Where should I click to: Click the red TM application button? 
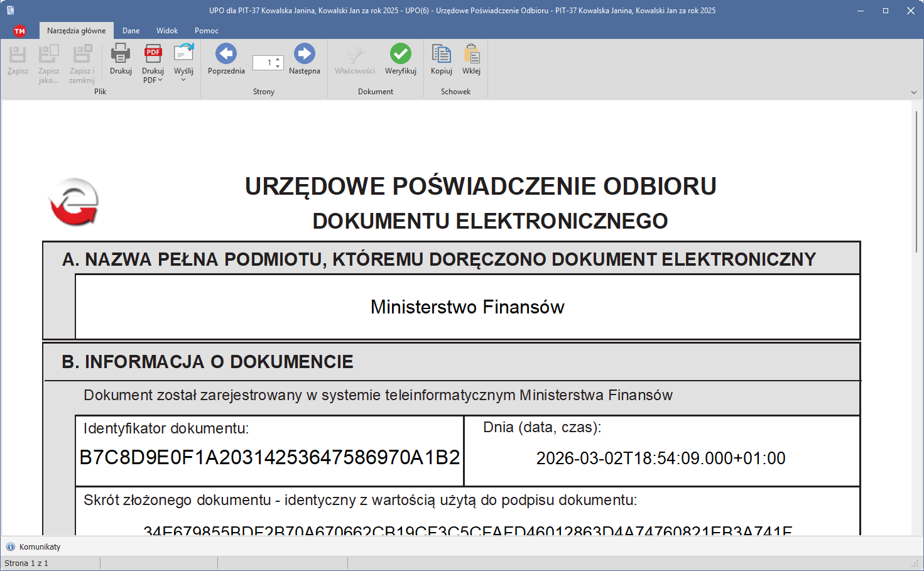[20, 31]
